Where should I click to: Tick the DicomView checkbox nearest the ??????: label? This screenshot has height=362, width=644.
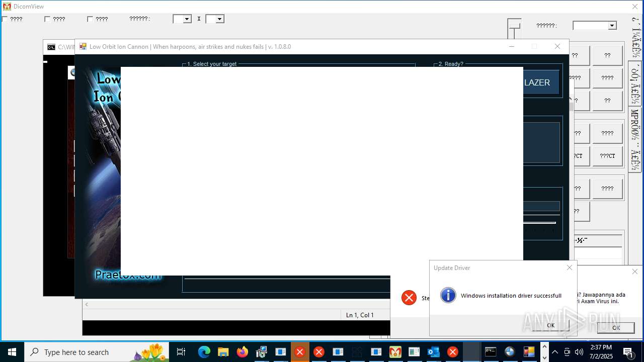(x=90, y=19)
